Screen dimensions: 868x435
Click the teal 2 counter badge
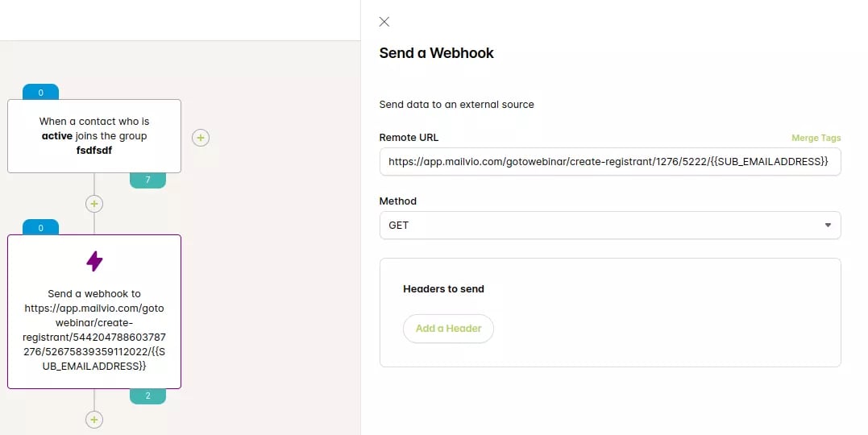[147, 396]
